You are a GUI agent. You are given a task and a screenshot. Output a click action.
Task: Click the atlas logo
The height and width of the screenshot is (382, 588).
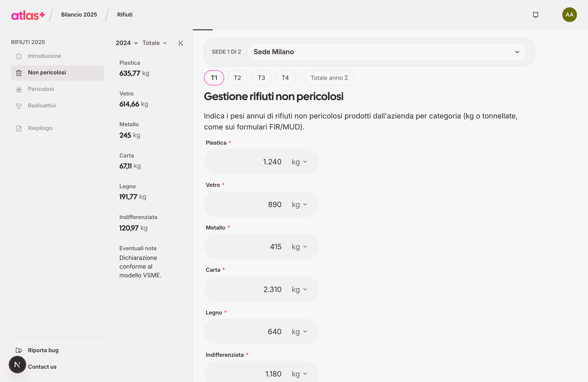(x=28, y=15)
